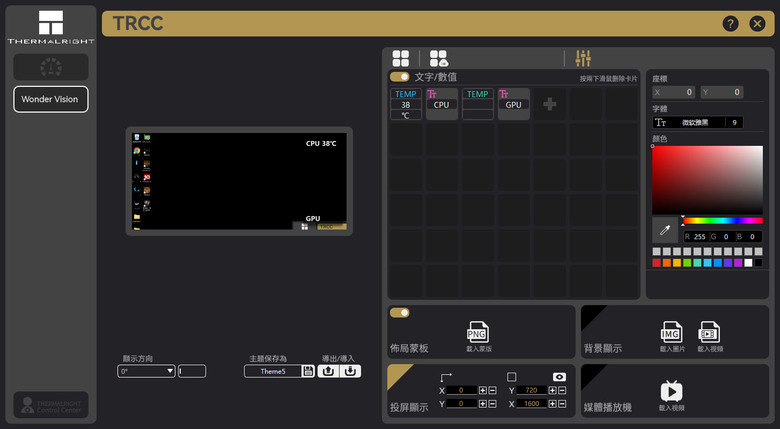Image resolution: width=780 pixels, height=429 pixels.
Task: Click the G 0 value field
Action: point(721,236)
